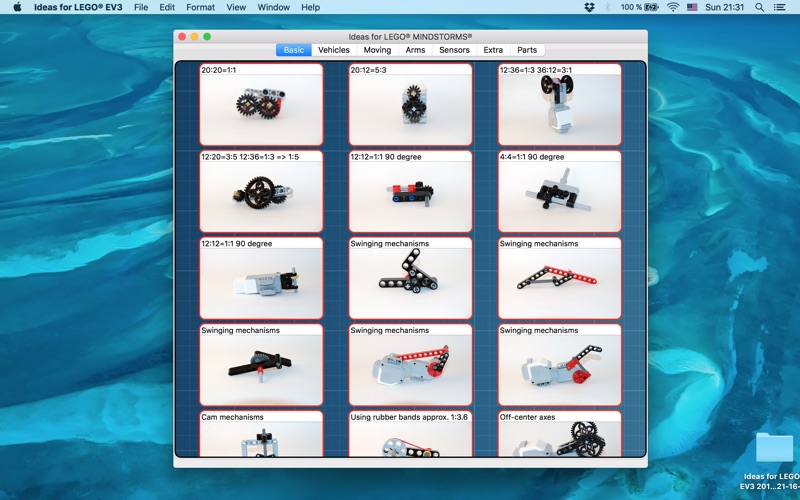Image resolution: width=800 pixels, height=500 pixels.
Task: Open the Off-center axes thumbnail
Action: pos(560,434)
